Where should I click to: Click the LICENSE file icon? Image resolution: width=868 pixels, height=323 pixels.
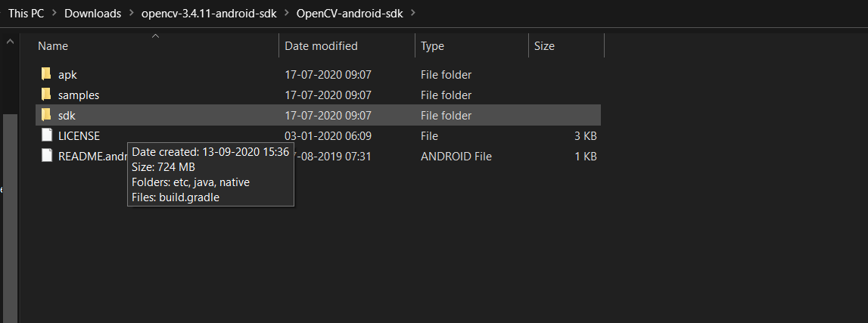point(46,135)
